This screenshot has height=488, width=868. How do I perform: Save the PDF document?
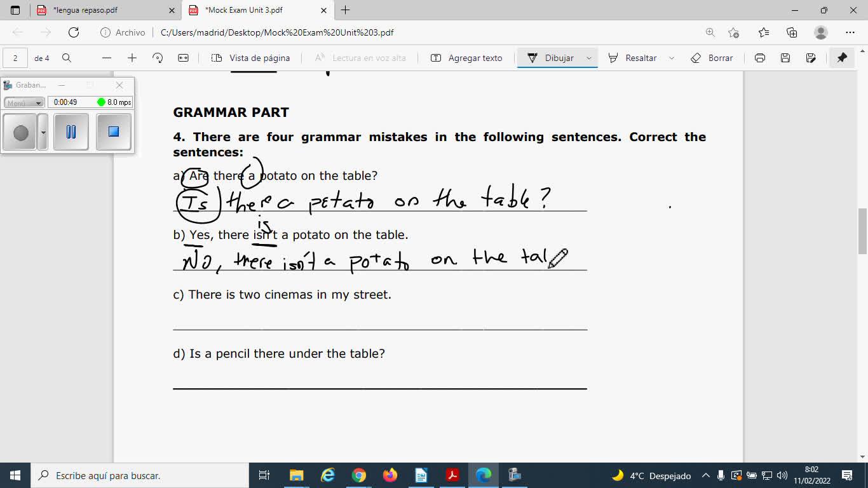[785, 58]
